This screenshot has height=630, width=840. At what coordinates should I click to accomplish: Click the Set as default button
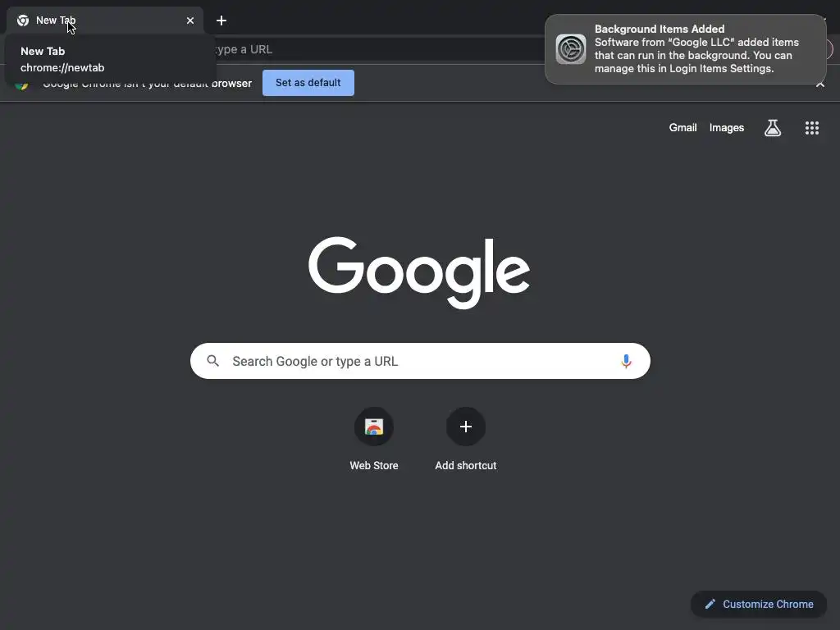point(308,83)
